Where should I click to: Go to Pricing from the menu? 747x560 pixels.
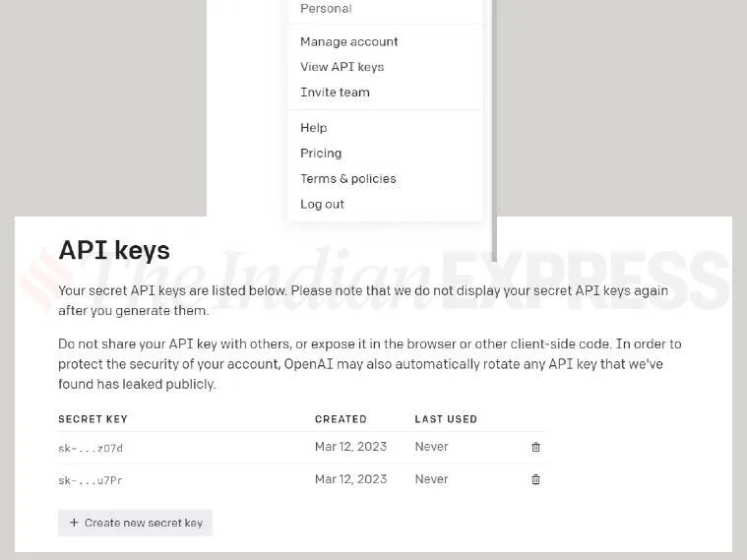pyautogui.click(x=321, y=154)
